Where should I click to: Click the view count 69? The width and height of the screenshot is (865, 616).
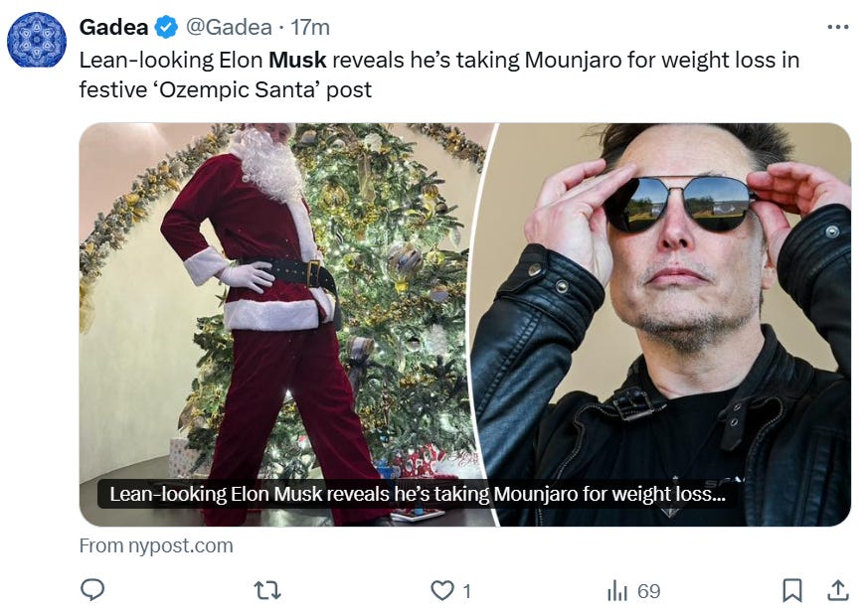click(x=648, y=591)
